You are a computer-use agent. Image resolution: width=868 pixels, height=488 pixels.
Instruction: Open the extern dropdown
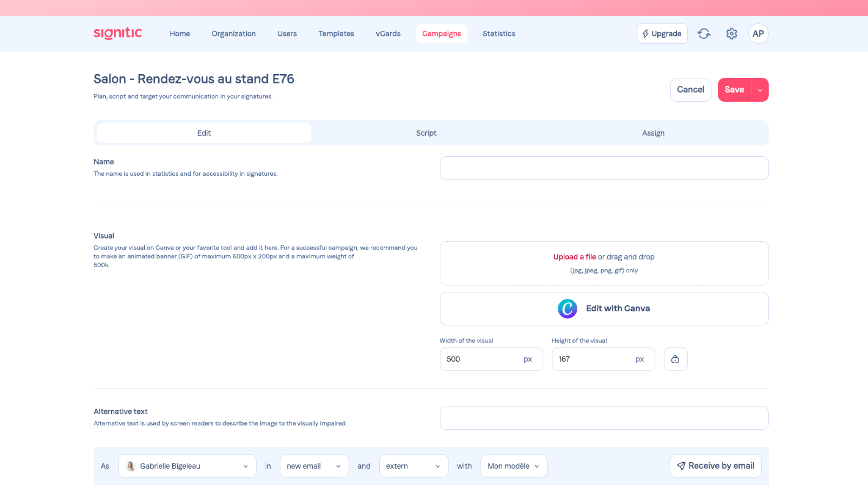click(413, 466)
